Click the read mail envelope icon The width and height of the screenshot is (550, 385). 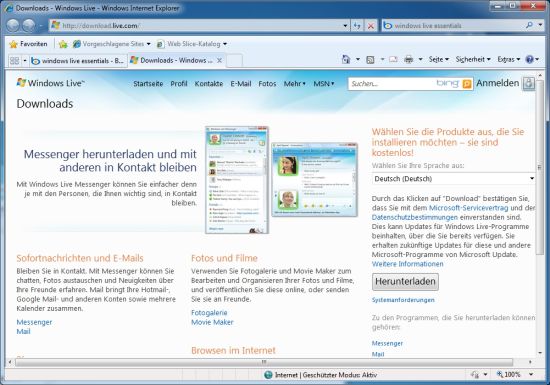(x=393, y=59)
